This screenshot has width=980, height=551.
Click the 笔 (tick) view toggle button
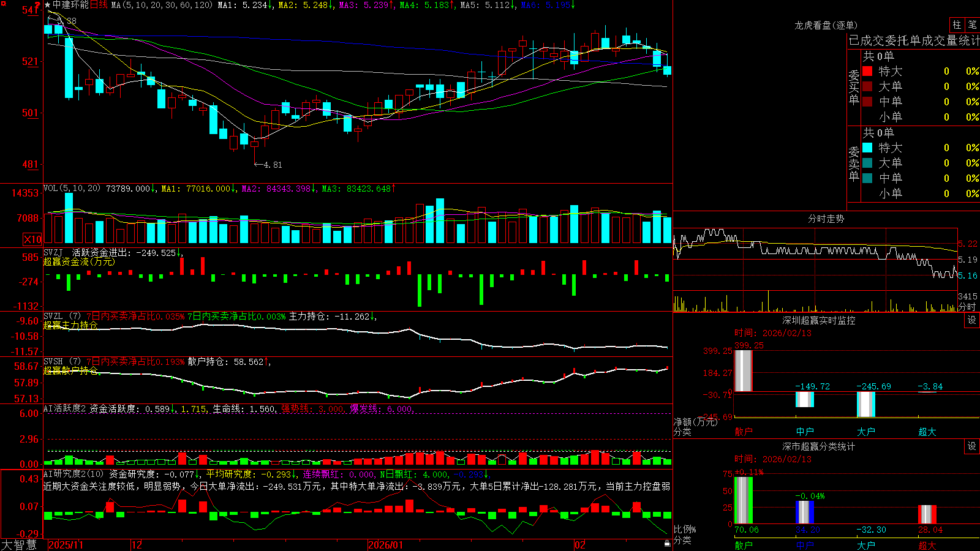point(972,24)
